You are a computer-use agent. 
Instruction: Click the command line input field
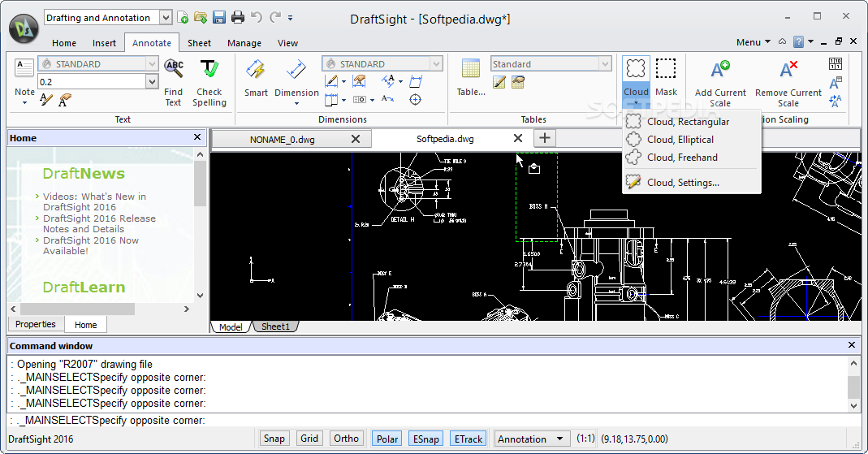coord(433,420)
